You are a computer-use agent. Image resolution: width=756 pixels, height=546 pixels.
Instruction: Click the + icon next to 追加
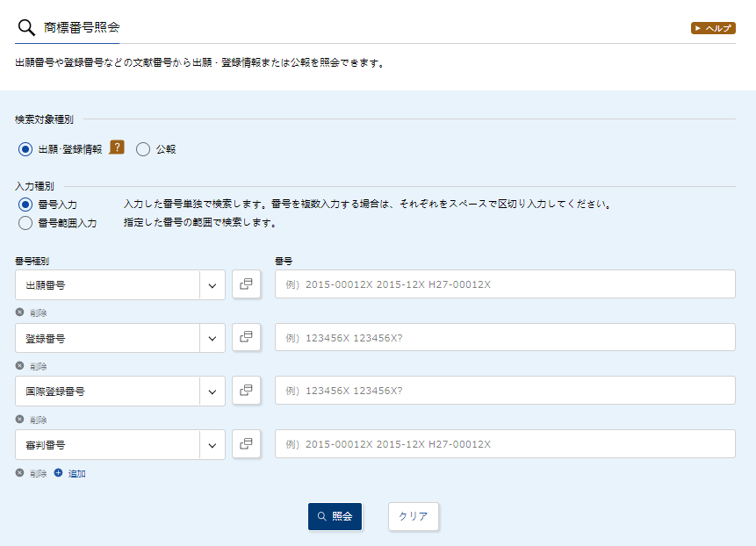point(56,473)
